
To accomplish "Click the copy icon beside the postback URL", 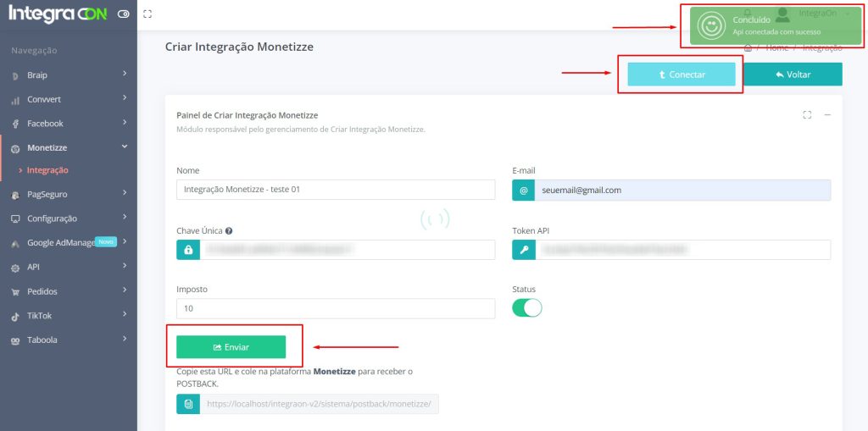I will (x=187, y=404).
